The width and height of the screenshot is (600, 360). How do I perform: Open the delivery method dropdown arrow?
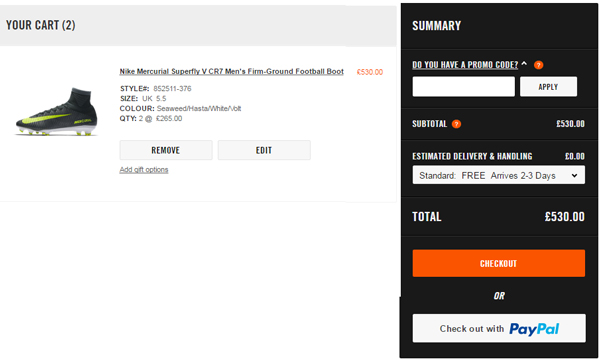pos(574,176)
